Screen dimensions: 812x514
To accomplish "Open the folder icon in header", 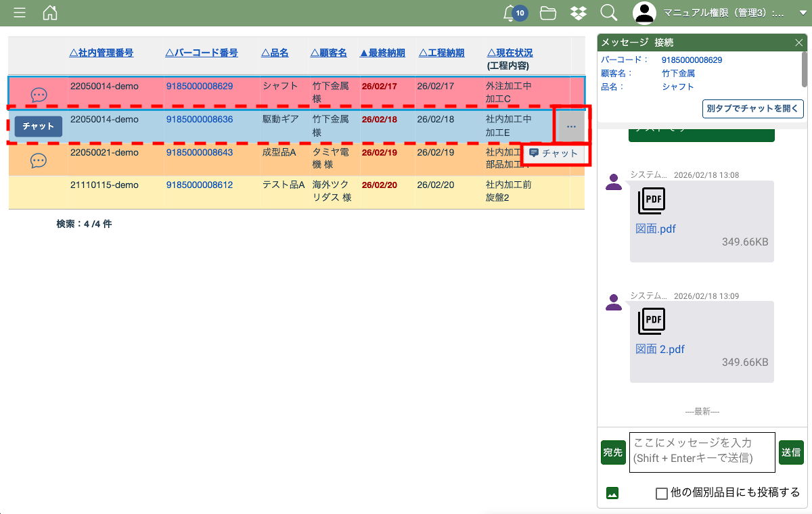I will pyautogui.click(x=548, y=13).
